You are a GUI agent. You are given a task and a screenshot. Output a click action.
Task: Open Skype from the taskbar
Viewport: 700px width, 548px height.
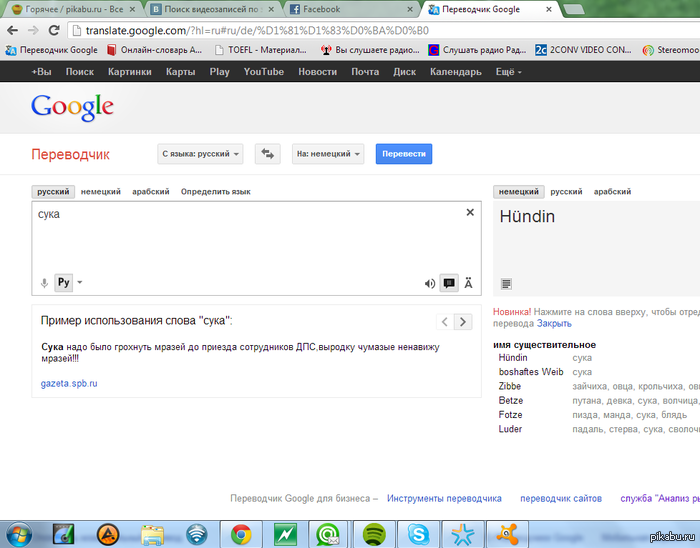tap(419, 534)
